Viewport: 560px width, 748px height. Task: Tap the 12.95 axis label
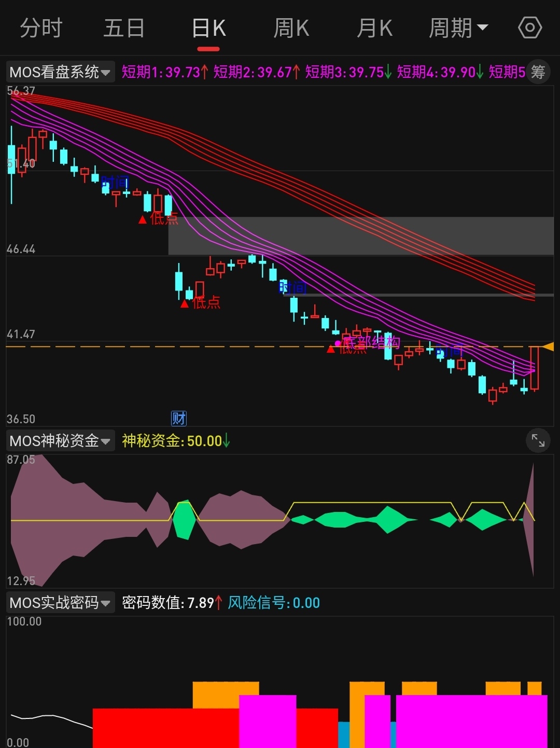point(21,581)
